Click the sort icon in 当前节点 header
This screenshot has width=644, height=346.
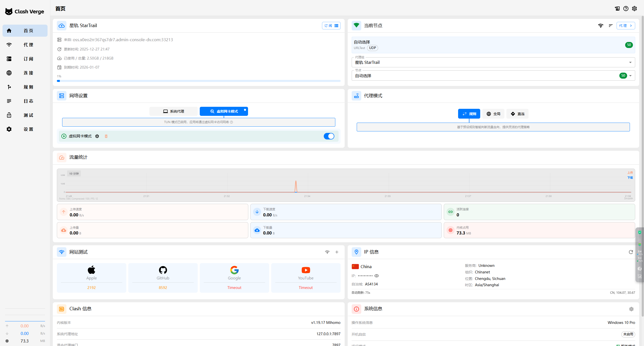click(x=611, y=26)
